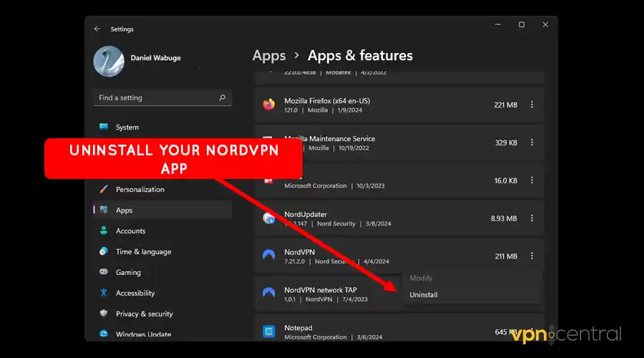Open Accounts person icon

tap(104, 231)
